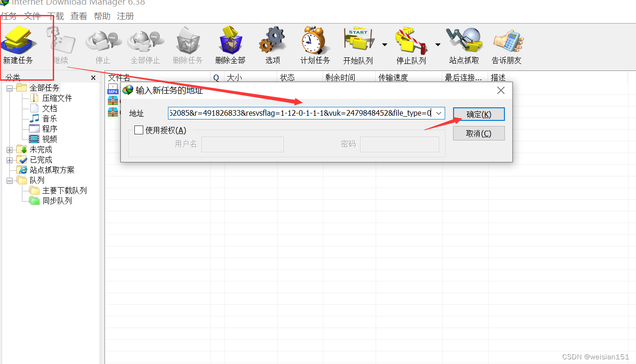Viewport: 636px width, 364px height.
Task: Sort by the Q column header
Action: (x=217, y=77)
